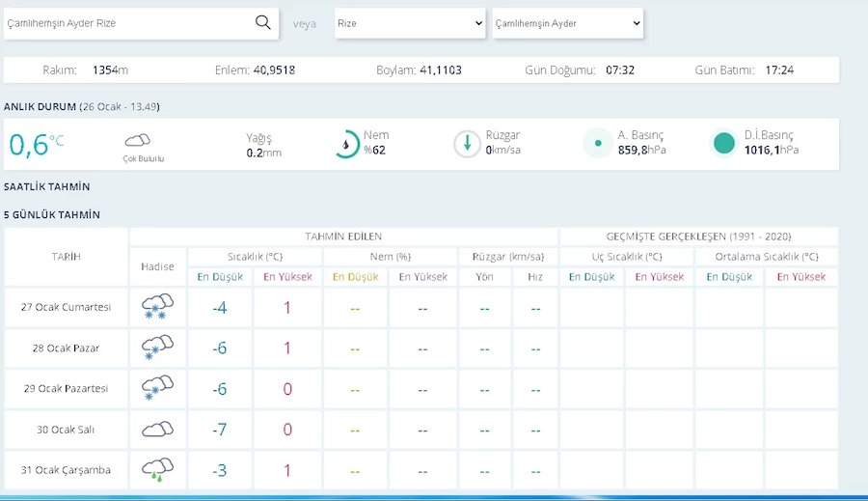Click the Nem %62 value

tap(375, 151)
